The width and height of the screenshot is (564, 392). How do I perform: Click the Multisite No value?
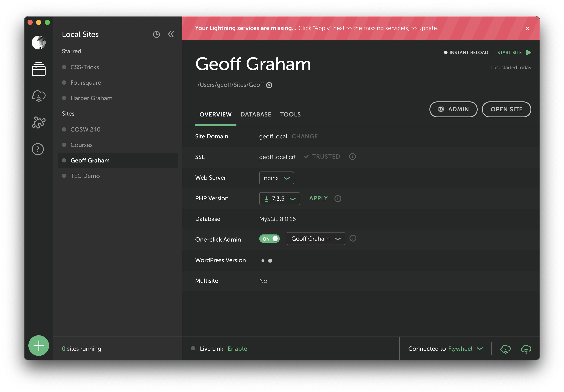click(x=263, y=281)
